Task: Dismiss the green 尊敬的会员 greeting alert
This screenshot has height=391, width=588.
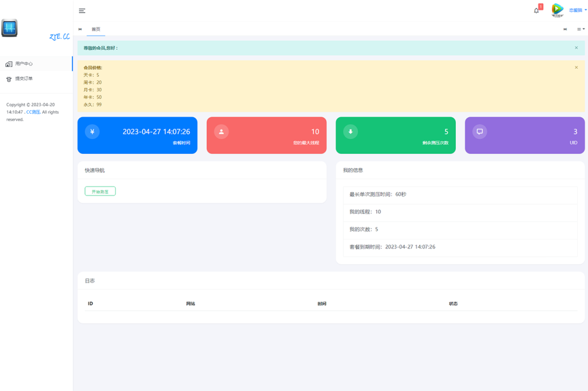Action: [577, 48]
